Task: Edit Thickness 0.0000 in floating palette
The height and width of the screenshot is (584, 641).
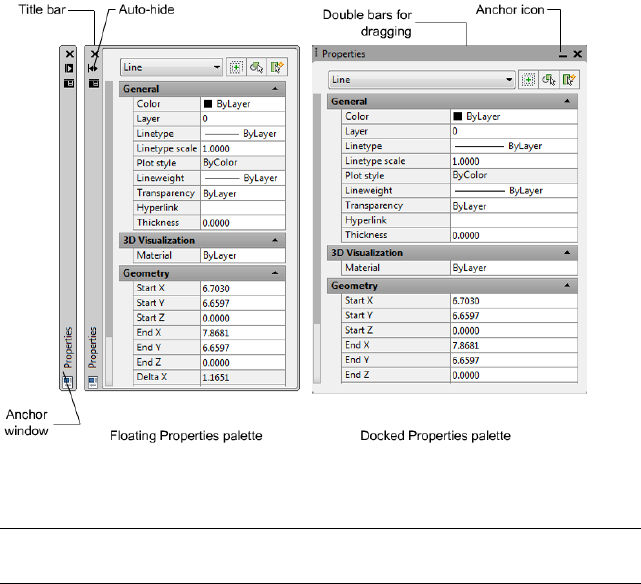Action: [243, 223]
